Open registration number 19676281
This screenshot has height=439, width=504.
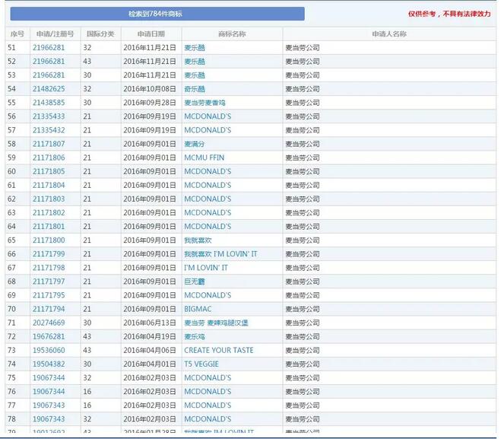click(x=49, y=336)
